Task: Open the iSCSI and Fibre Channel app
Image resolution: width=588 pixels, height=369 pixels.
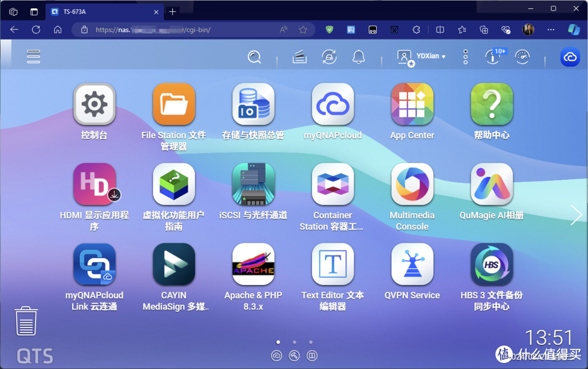Action: (x=253, y=184)
